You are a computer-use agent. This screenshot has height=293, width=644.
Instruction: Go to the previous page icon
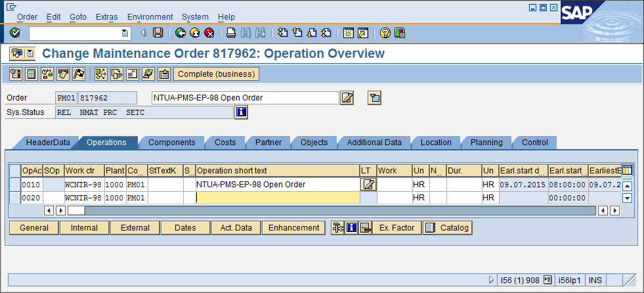point(297,33)
